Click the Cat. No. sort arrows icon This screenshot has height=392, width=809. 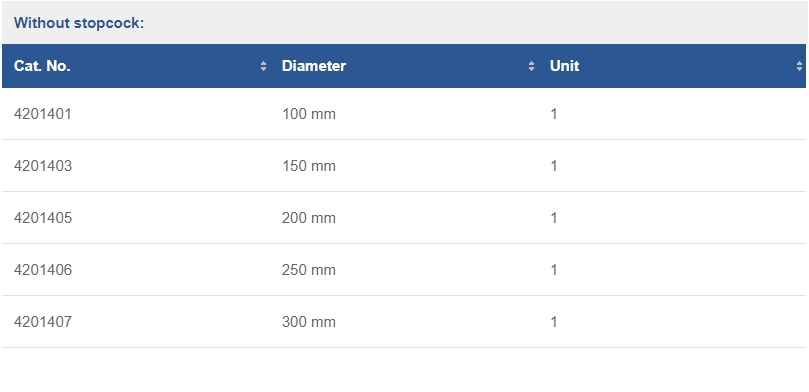pos(263,66)
